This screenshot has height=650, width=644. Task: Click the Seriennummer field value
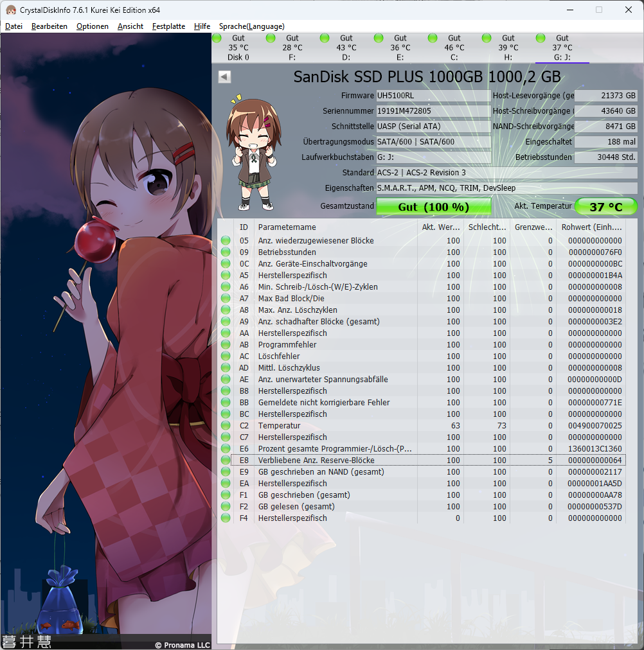433,110
